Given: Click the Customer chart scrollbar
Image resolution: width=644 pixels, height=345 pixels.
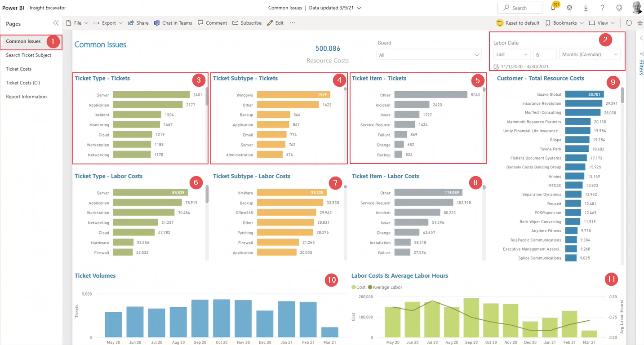Looking at the screenshot, I should [x=622, y=95].
